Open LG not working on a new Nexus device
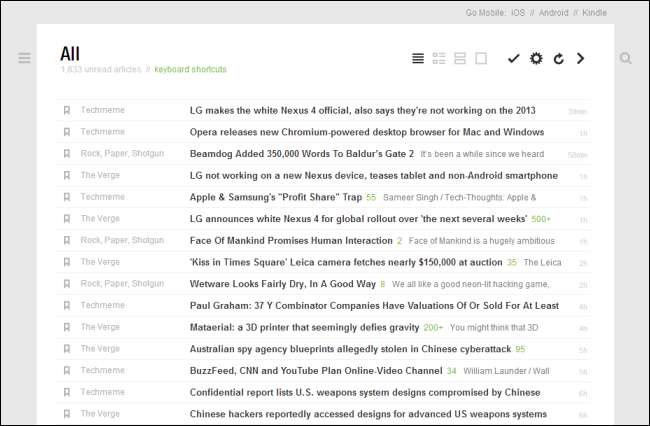This screenshot has height=426, width=650. [374, 176]
